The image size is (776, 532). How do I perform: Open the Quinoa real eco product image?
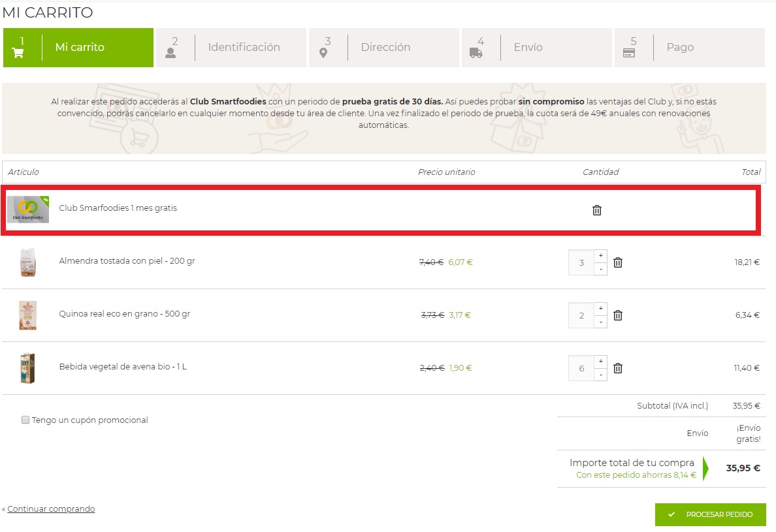point(28,315)
